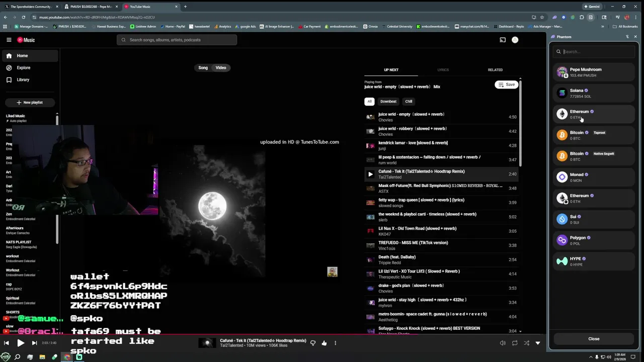The height and width of the screenshot is (362, 644).
Task: Skip to the previous track
Action: 6,343
